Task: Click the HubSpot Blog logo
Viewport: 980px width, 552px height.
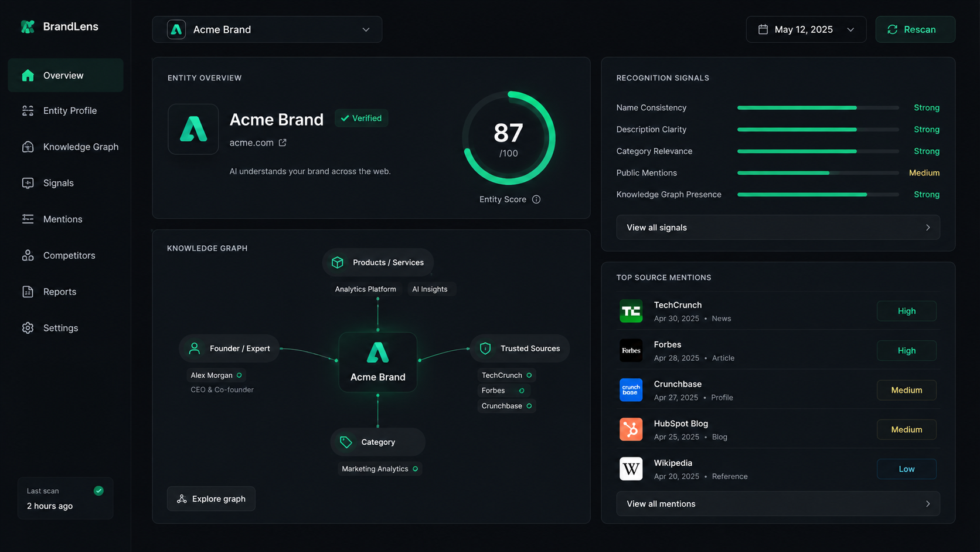Action: pyautogui.click(x=631, y=429)
